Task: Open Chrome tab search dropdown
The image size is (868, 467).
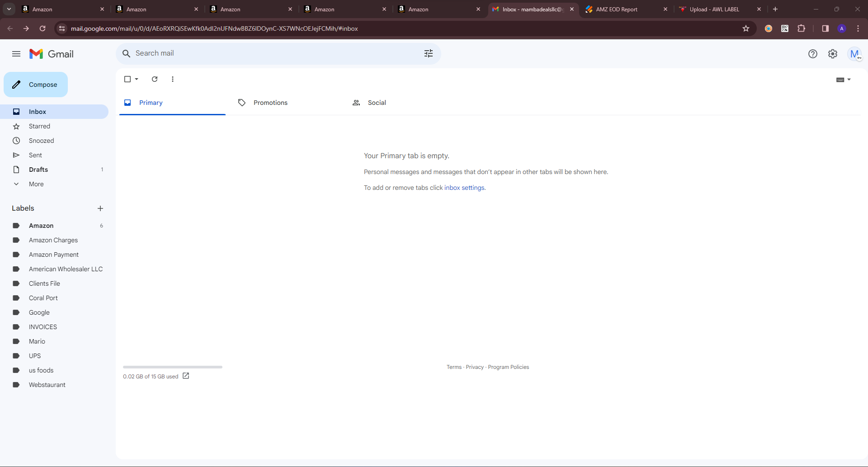Action: 9,9
